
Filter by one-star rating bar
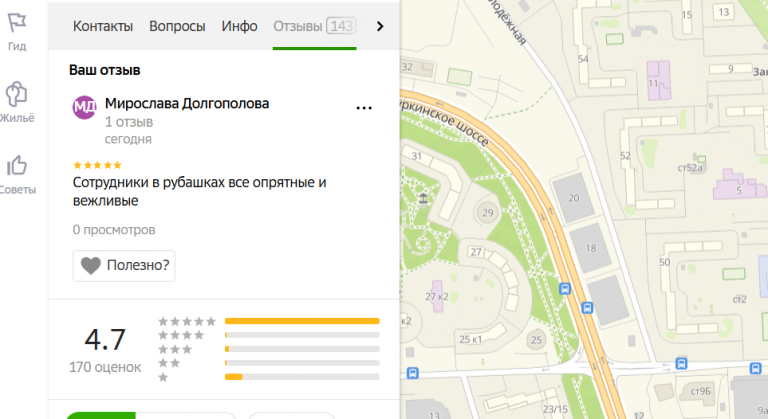click(x=302, y=377)
